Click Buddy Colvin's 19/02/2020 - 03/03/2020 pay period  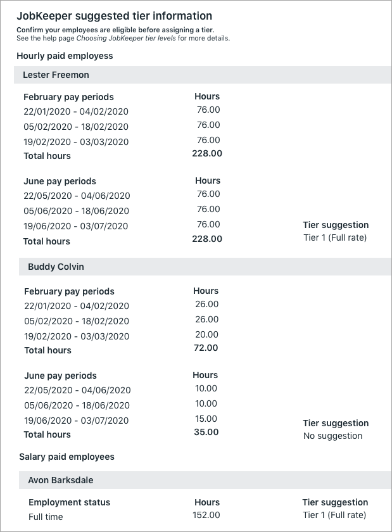[77, 336]
